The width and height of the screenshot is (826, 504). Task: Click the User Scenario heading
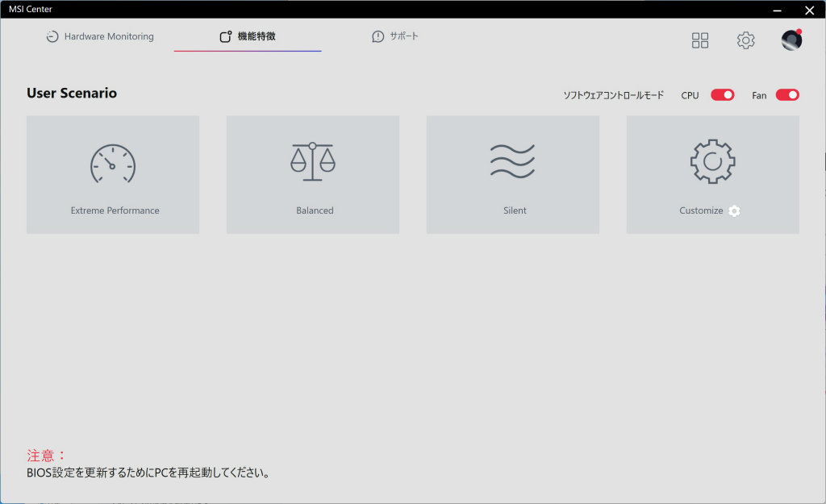tap(72, 94)
